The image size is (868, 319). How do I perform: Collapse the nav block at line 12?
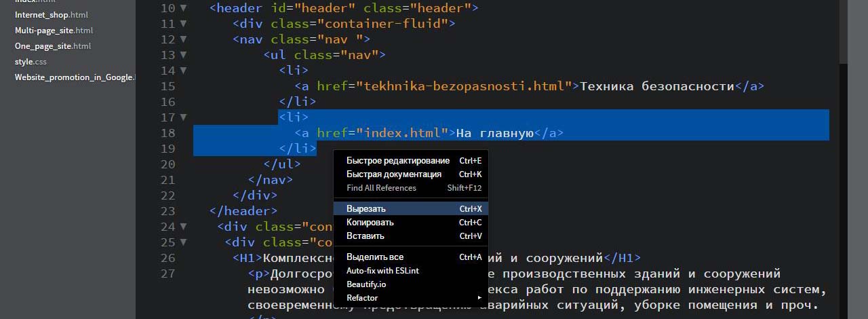(184, 39)
